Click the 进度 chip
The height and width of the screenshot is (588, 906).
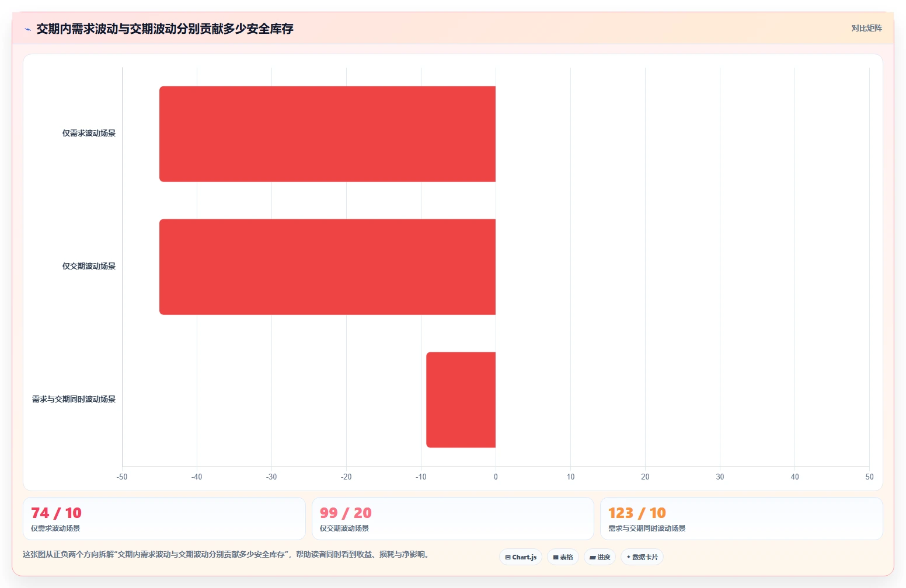pos(600,557)
